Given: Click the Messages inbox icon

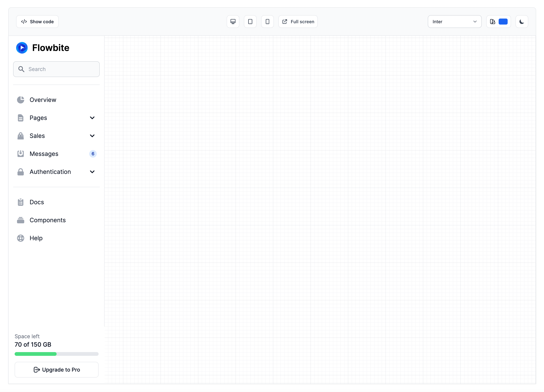Looking at the screenshot, I should coord(21,154).
